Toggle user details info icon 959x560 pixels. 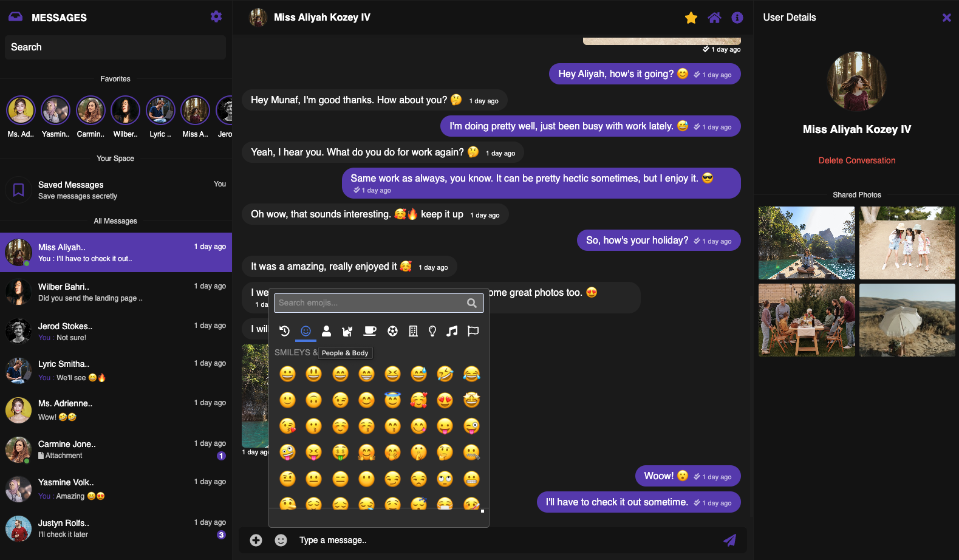point(737,18)
